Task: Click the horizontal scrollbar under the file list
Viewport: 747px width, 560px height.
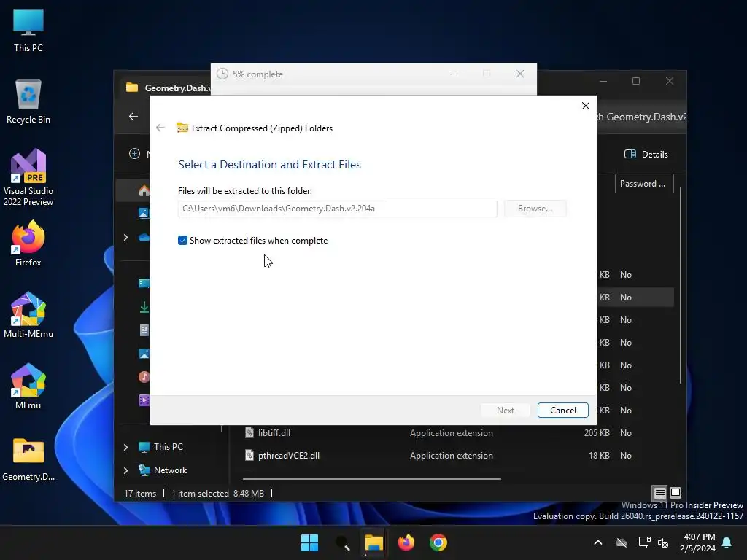Action: pyautogui.click(x=372, y=479)
